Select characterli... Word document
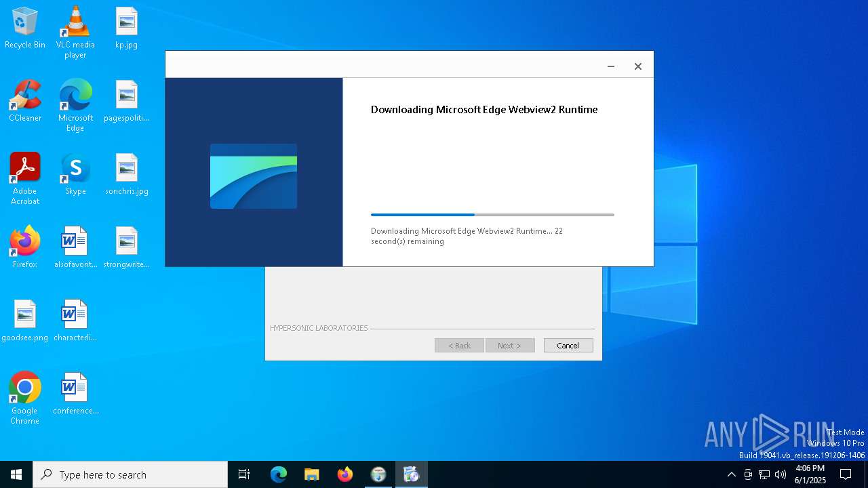The width and height of the screenshot is (868, 488). [75, 321]
